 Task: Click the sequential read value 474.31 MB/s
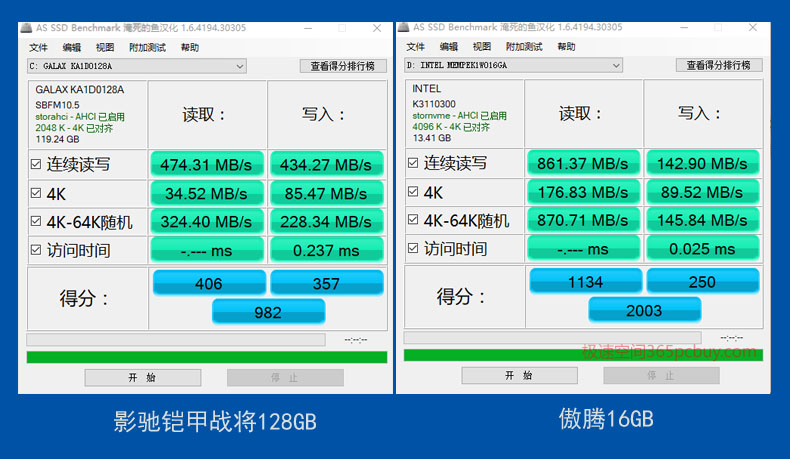click(207, 165)
